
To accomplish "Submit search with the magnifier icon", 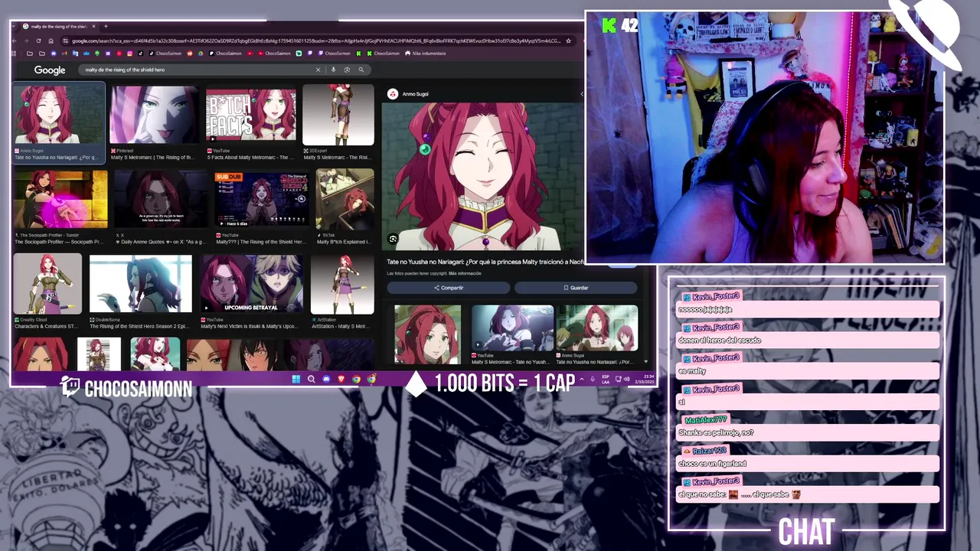I will tap(361, 70).
